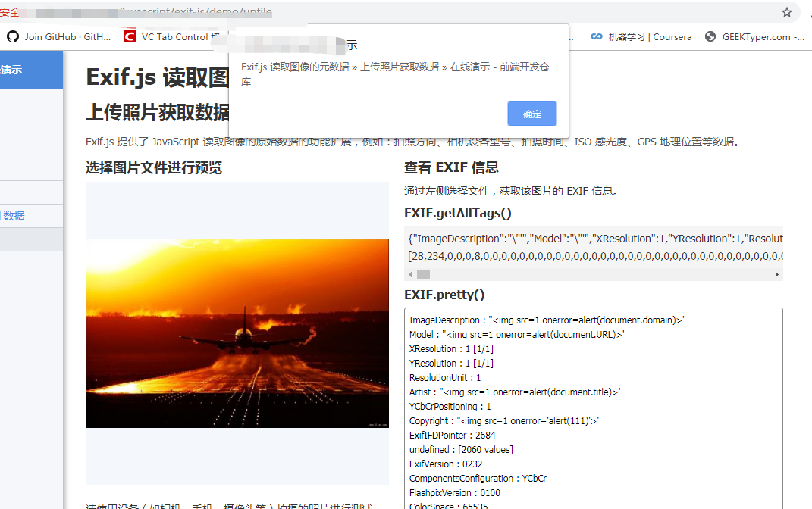
Task: Open the 机器学习 | Coursera bookmark
Action: [x=641, y=36]
